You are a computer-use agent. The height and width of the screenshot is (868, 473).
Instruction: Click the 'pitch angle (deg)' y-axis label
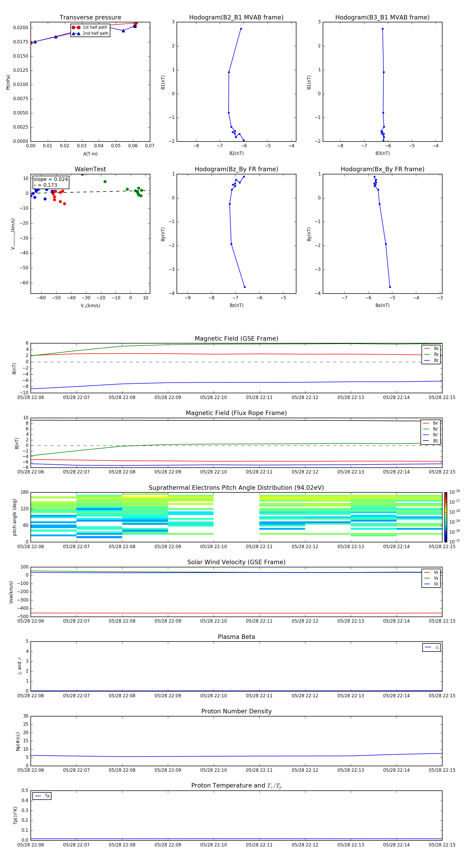[14, 517]
